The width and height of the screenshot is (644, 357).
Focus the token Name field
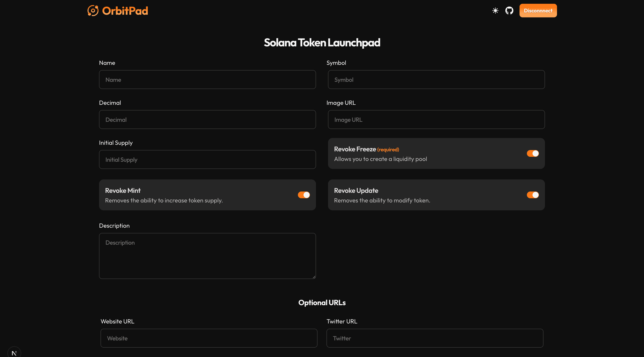point(207,80)
